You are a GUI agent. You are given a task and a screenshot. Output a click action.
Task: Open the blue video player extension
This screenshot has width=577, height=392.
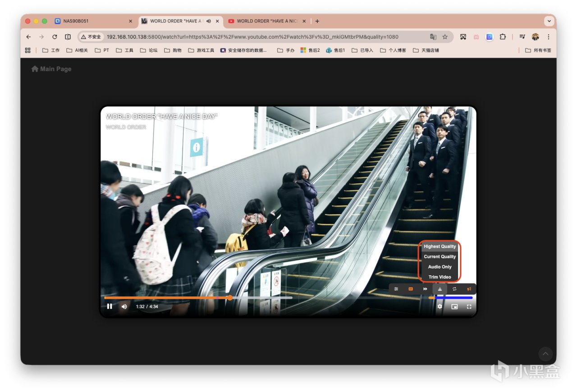490,37
